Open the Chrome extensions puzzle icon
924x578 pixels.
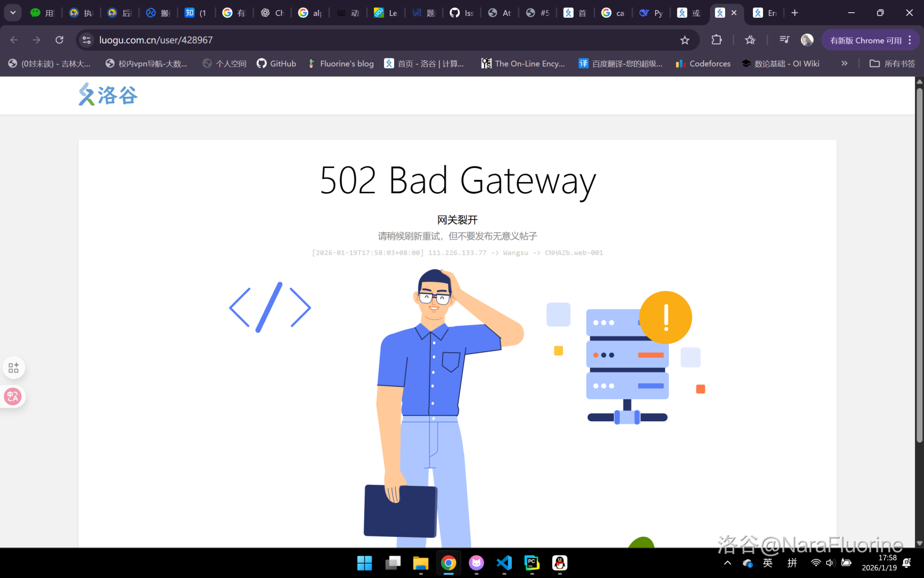(717, 40)
